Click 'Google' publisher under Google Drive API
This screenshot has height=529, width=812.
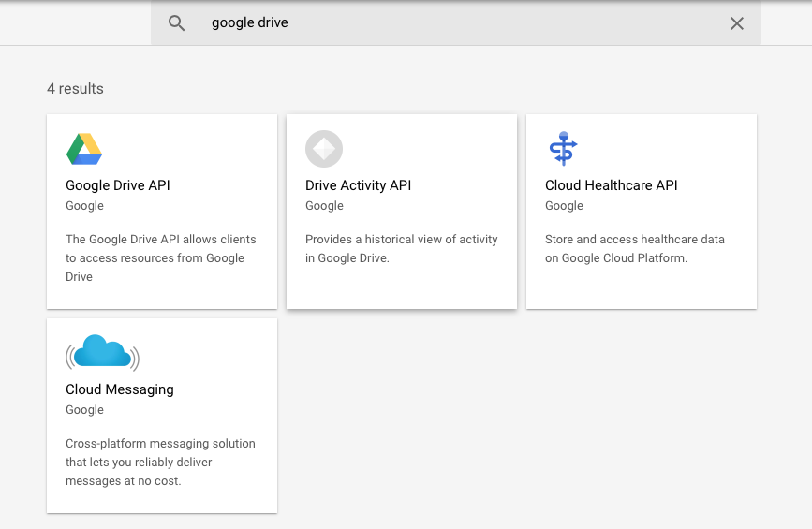[x=84, y=206]
